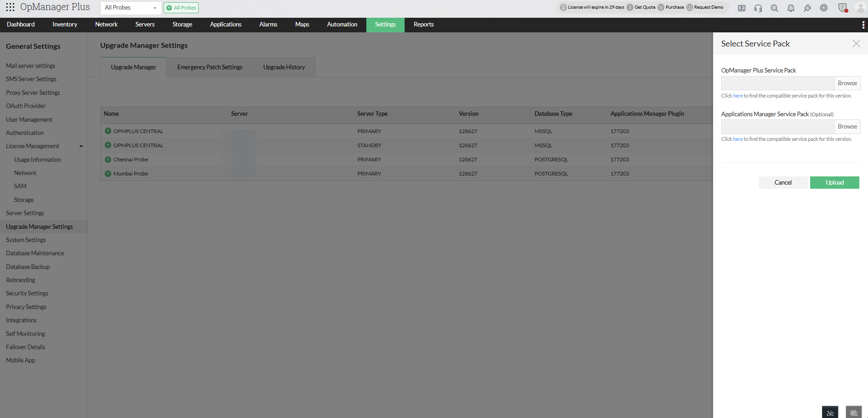Click the Mumbai Probe status icon
This screenshot has width=868, height=418.
click(x=108, y=174)
